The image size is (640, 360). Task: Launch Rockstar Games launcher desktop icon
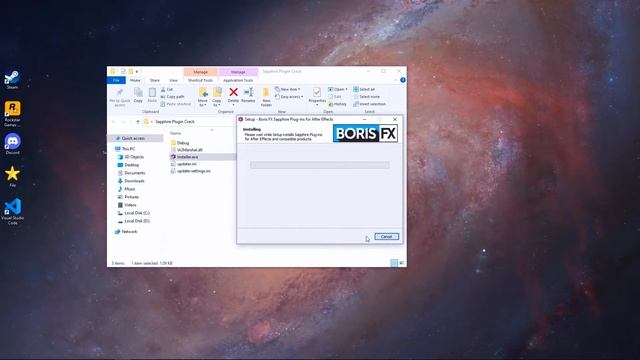(12, 114)
